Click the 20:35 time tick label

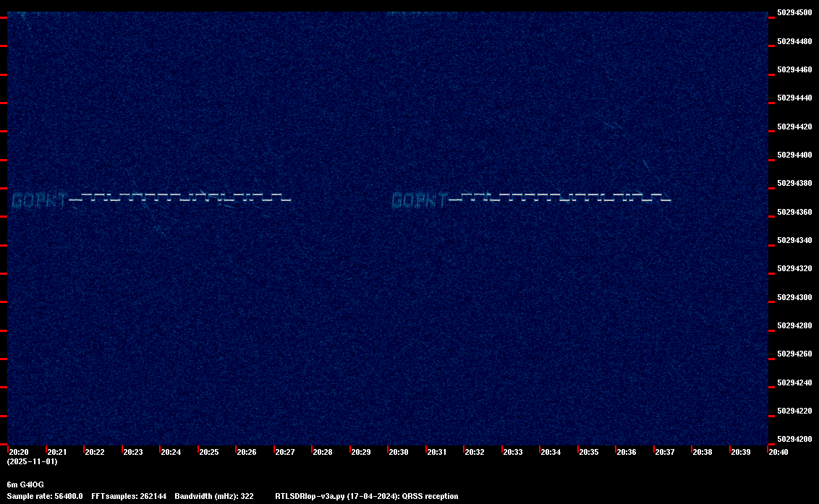click(x=589, y=452)
